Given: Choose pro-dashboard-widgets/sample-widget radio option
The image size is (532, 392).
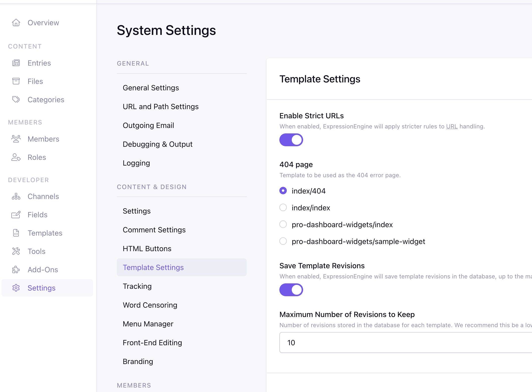Looking at the screenshot, I should coord(283,241).
